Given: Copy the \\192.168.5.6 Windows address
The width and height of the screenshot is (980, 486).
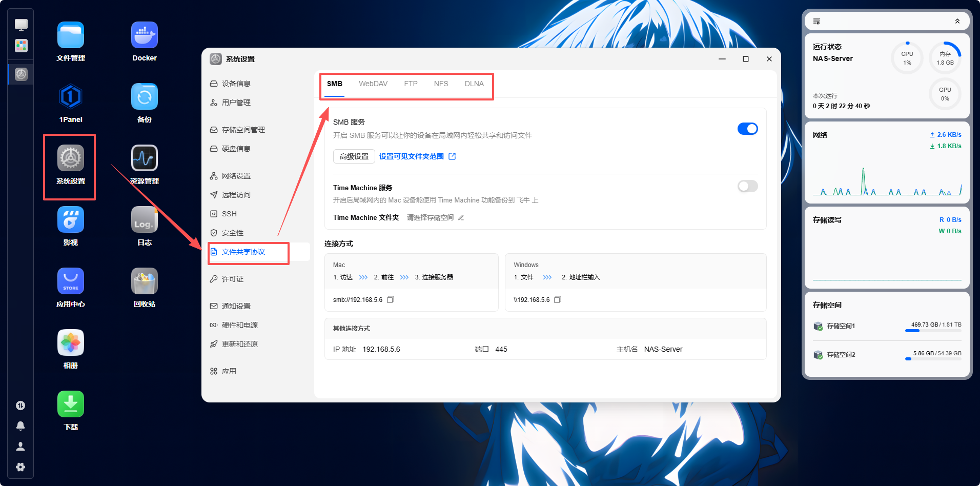Looking at the screenshot, I should point(558,299).
